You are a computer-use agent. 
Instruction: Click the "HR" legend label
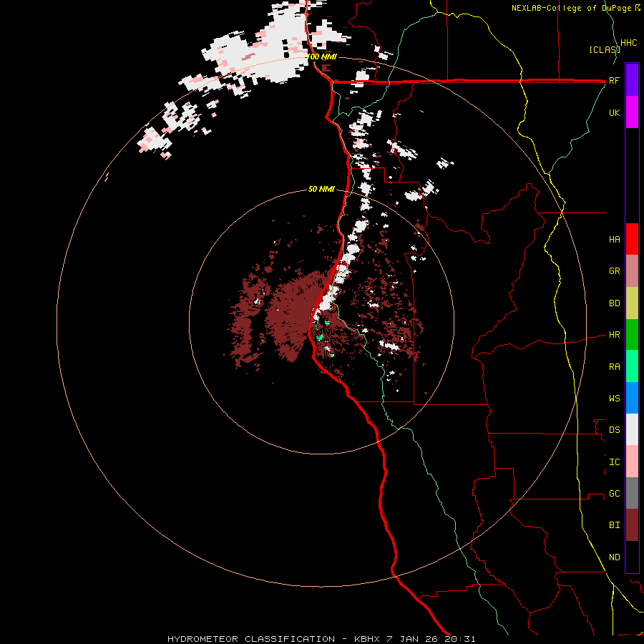(x=614, y=335)
